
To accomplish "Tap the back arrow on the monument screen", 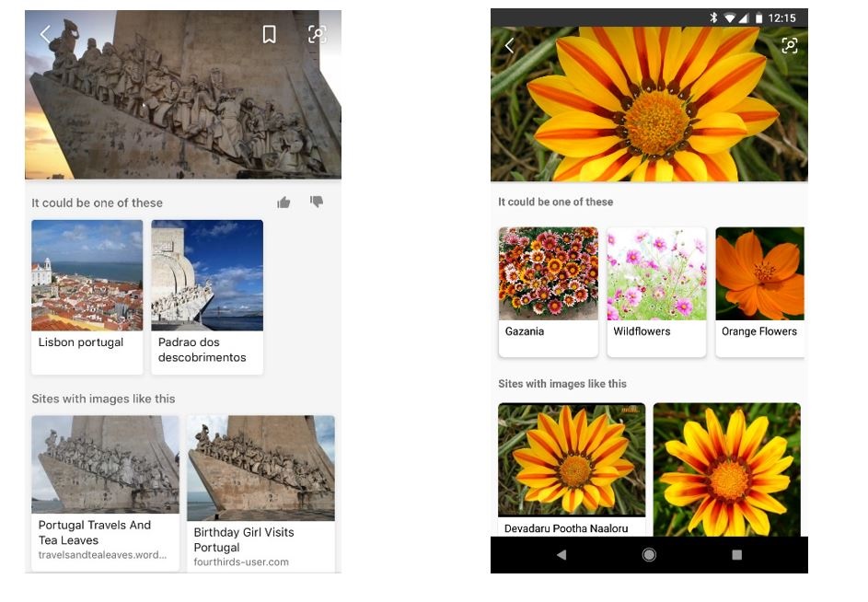I will click(45, 34).
